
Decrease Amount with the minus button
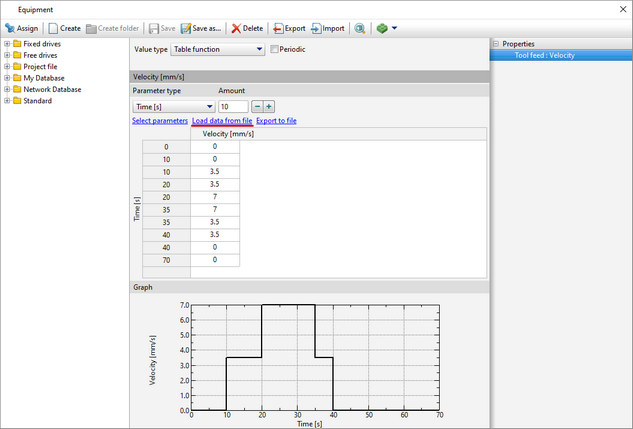[257, 106]
